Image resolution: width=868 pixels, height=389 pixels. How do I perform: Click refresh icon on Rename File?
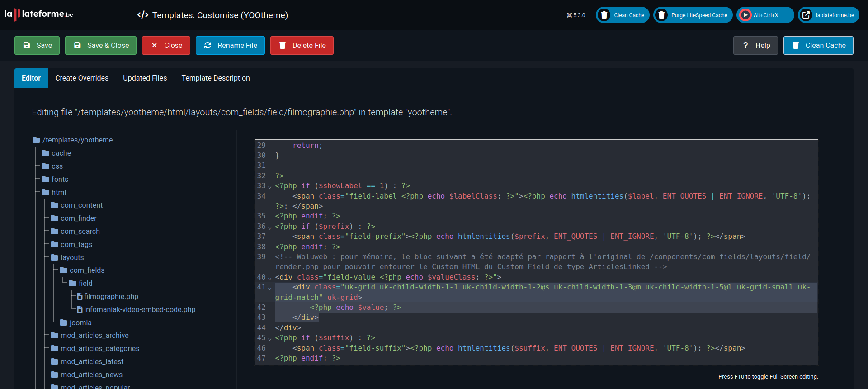(208, 45)
